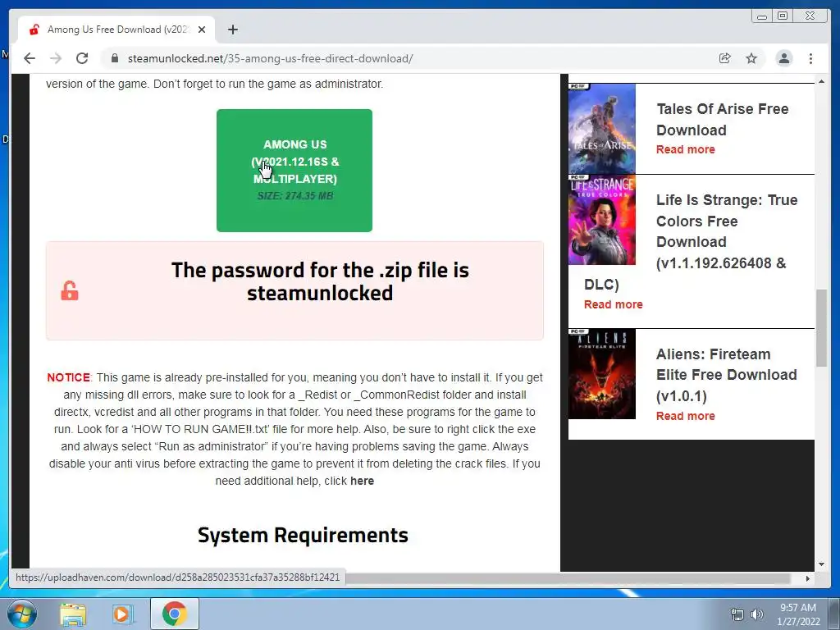Viewport: 840px width, 630px height.
Task: Click the red unlocked padlock icon
Action: (x=69, y=291)
